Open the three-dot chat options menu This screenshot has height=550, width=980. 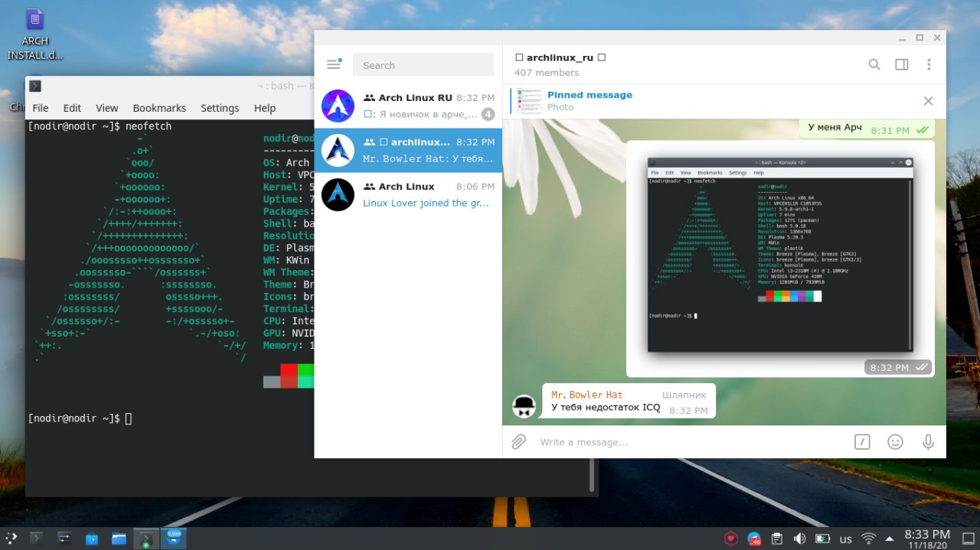(929, 65)
